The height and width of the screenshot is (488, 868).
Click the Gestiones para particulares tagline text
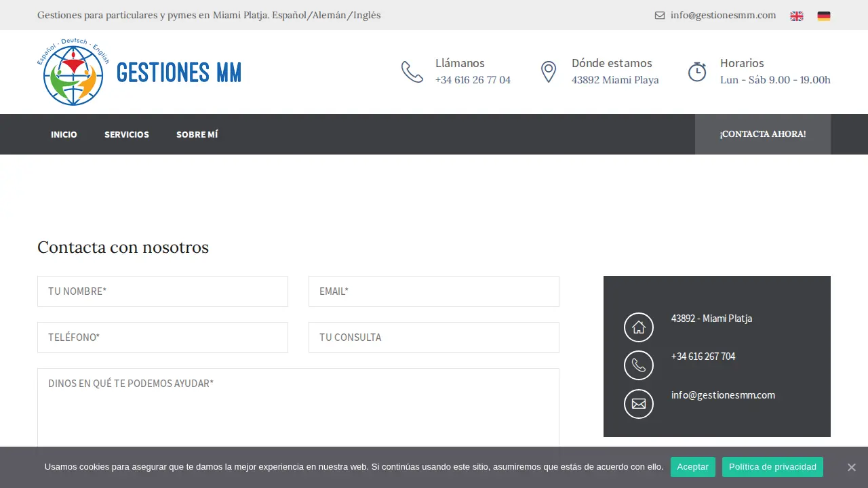click(209, 15)
